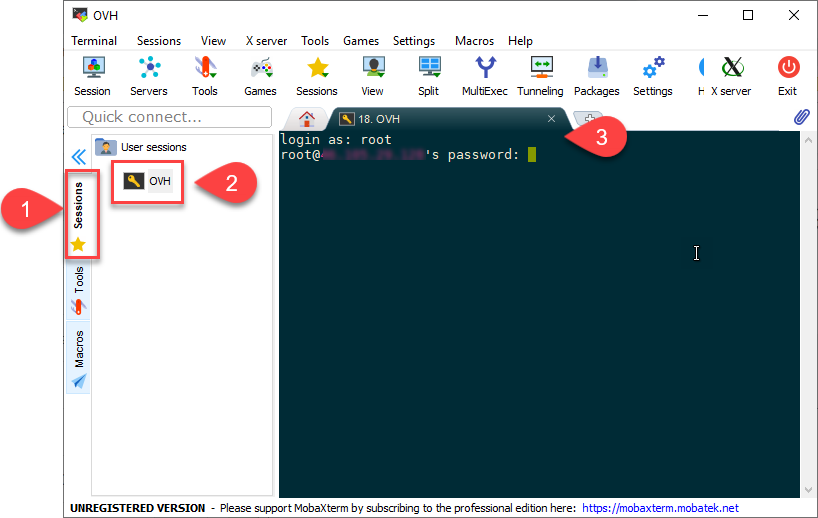The width and height of the screenshot is (818, 518).
Task: Click the X server toolbar icon
Action: tap(731, 76)
